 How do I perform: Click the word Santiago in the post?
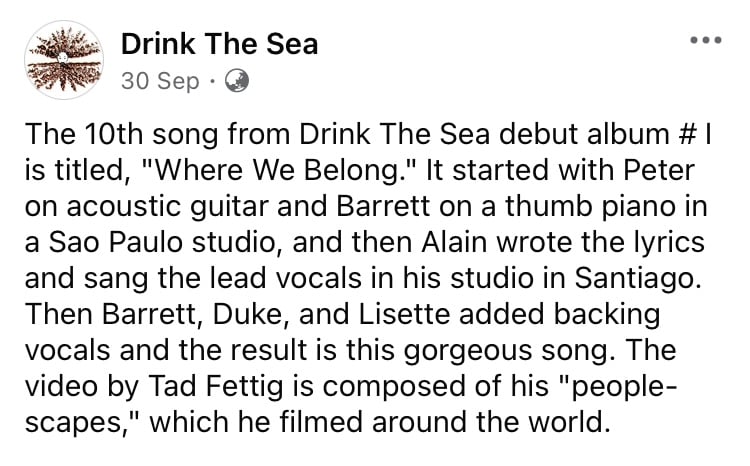638,278
